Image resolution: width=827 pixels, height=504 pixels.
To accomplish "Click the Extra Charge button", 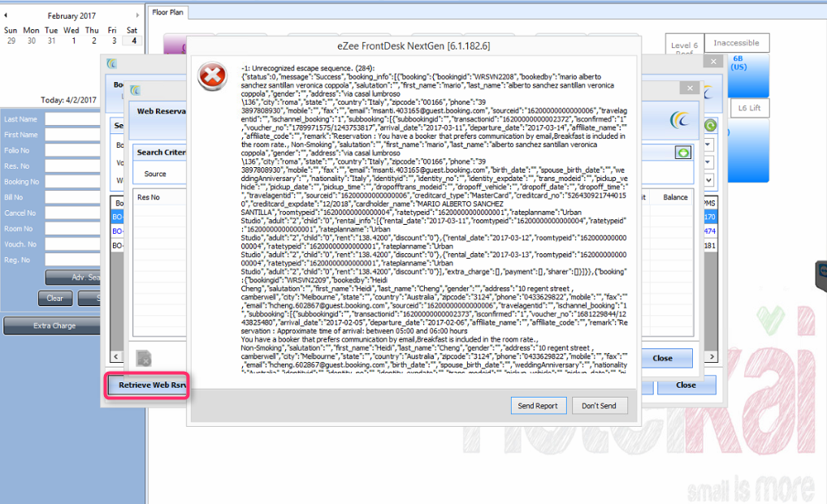I will (52, 325).
